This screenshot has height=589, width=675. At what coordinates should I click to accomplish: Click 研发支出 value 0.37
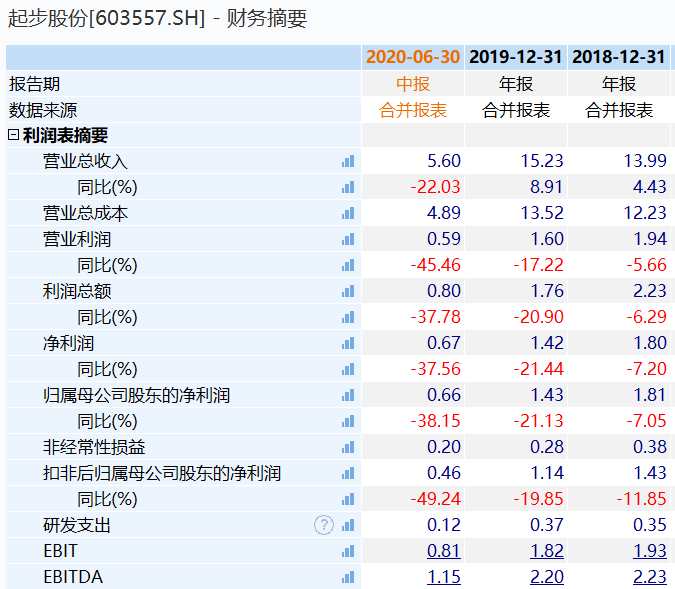click(547, 525)
